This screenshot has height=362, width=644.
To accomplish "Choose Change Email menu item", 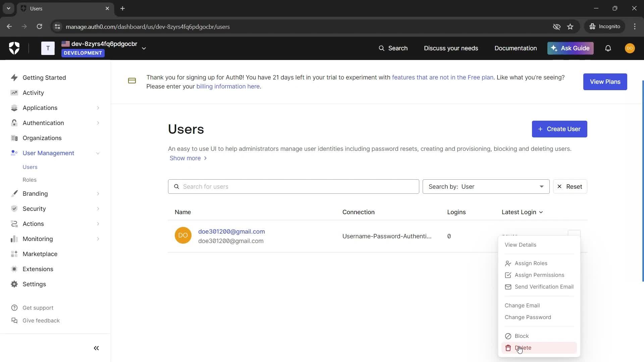I will [522, 306].
